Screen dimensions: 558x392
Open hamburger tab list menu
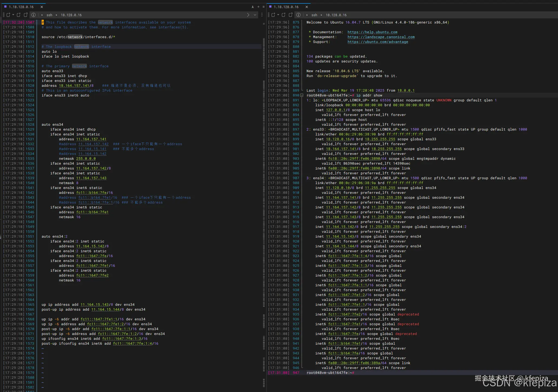point(264,7)
